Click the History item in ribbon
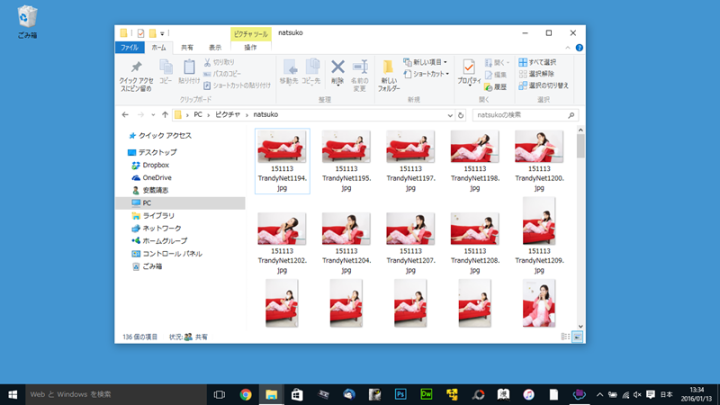720x405 pixels. (496, 87)
